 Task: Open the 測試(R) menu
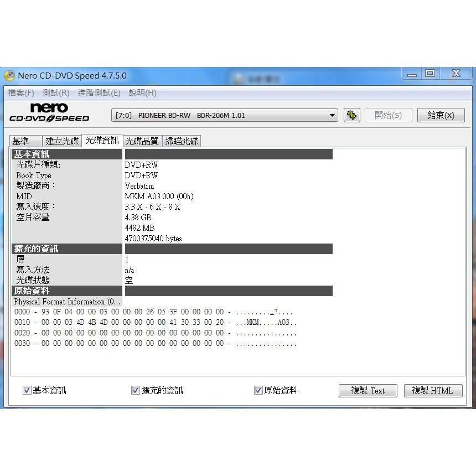pos(56,93)
